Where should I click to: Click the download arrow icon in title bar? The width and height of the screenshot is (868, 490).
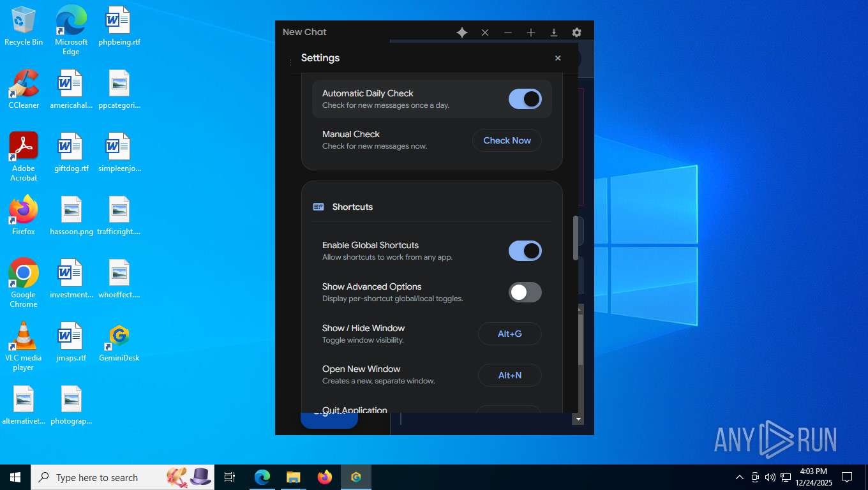(554, 33)
